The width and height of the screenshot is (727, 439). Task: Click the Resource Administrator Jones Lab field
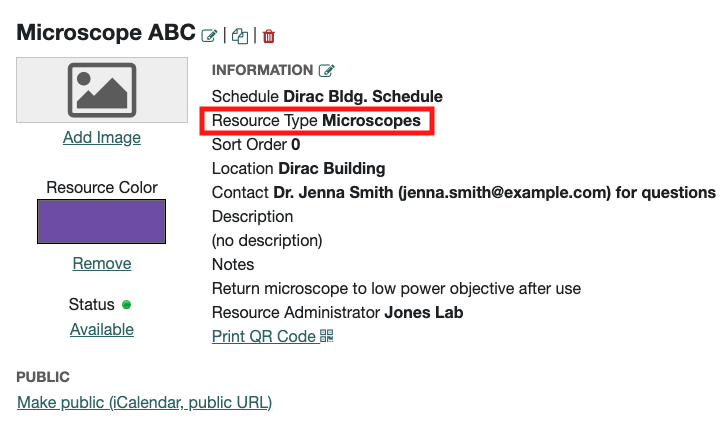pos(338,313)
